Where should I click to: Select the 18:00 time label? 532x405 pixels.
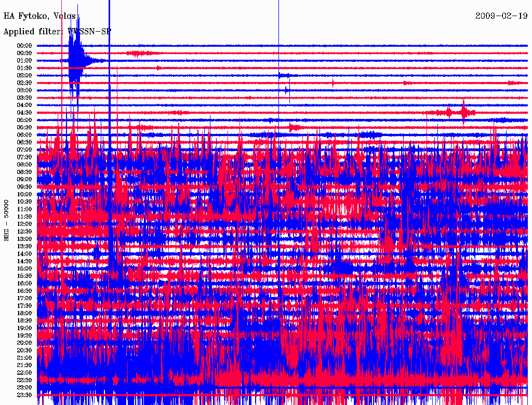[x=24, y=313]
